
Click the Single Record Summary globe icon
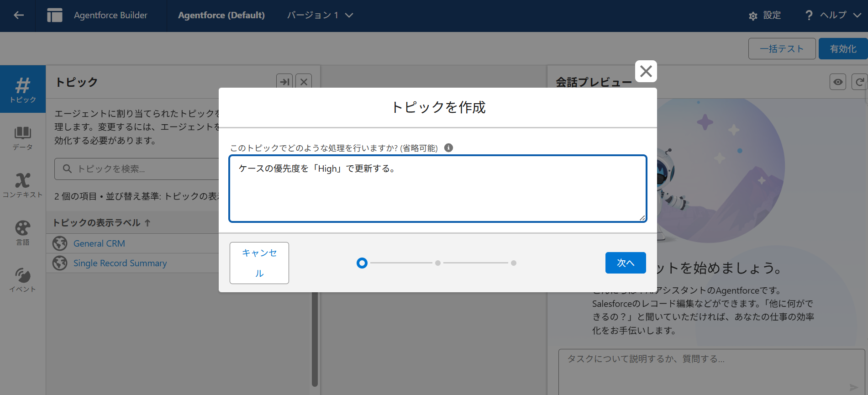click(60, 263)
